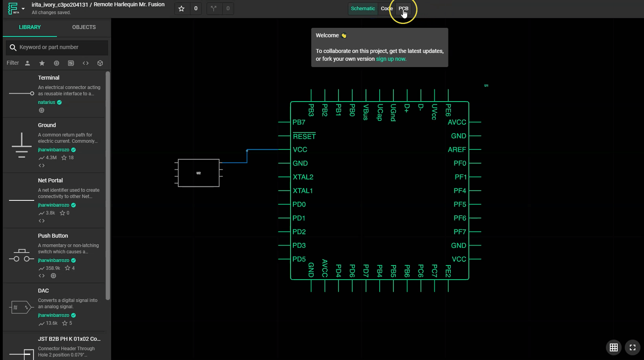Click the star icon on Net Portal (0)

[x=62, y=213]
